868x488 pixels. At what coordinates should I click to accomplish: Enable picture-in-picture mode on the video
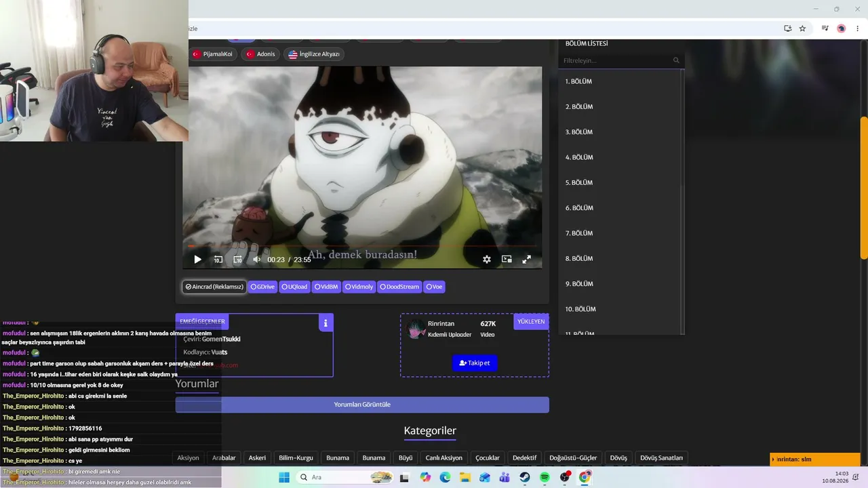[x=507, y=260]
